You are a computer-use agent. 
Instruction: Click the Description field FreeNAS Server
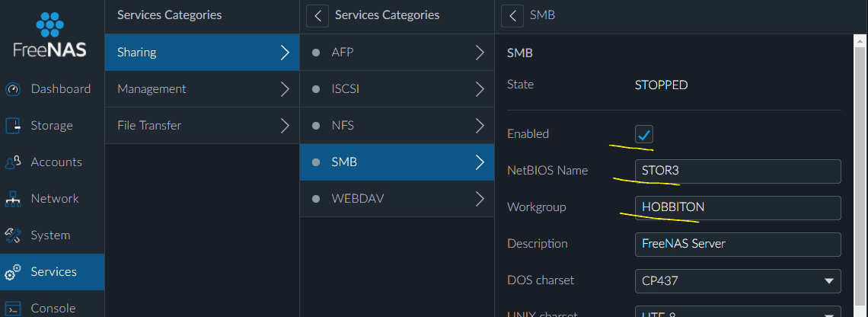click(x=738, y=245)
